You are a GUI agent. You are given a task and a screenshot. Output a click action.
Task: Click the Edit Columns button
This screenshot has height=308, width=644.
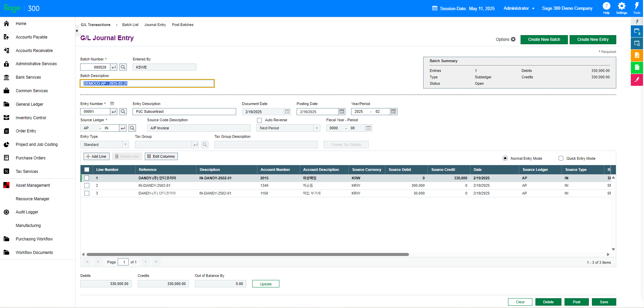point(161,156)
